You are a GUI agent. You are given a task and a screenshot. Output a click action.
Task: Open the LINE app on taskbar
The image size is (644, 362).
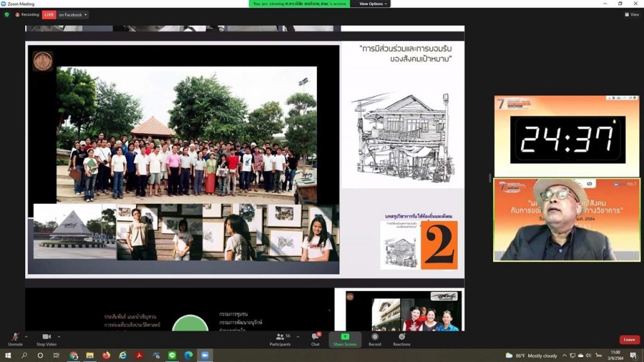172,356
